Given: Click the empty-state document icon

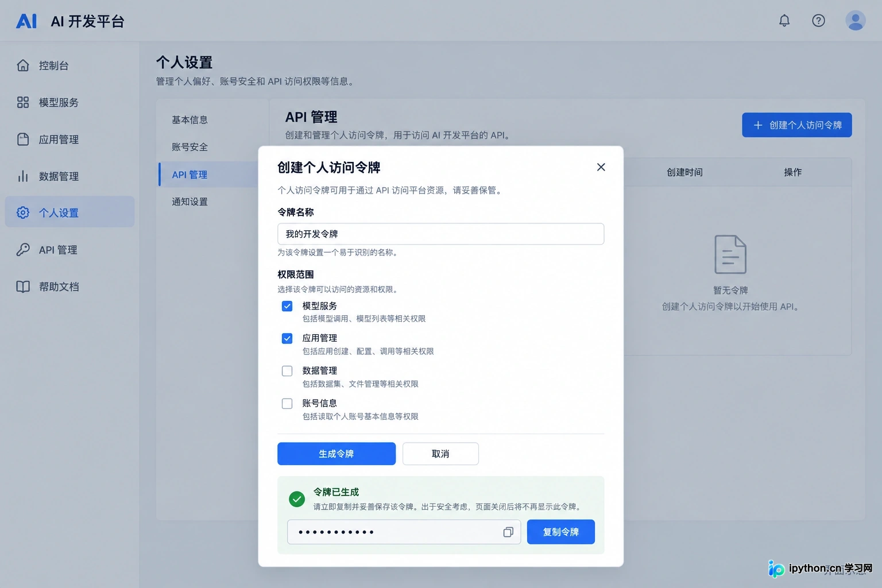Looking at the screenshot, I should tap(730, 254).
